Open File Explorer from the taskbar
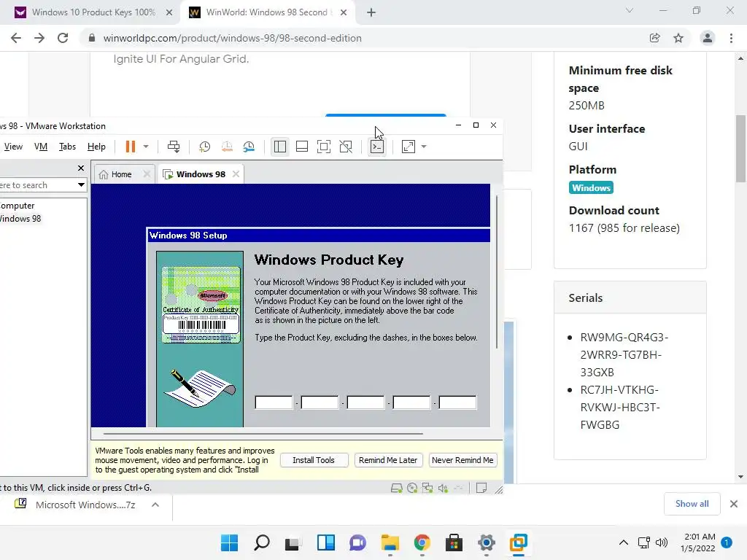This screenshot has height=560, width=747. [390, 542]
